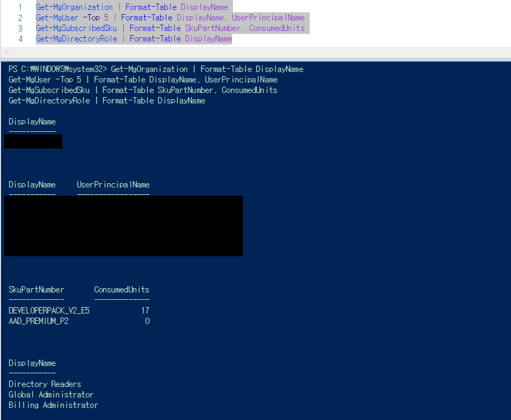This screenshot has height=420, width=511.
Task: Click the PS C:\WINDOWS\system32 prompt in the console
Action: click(58, 69)
